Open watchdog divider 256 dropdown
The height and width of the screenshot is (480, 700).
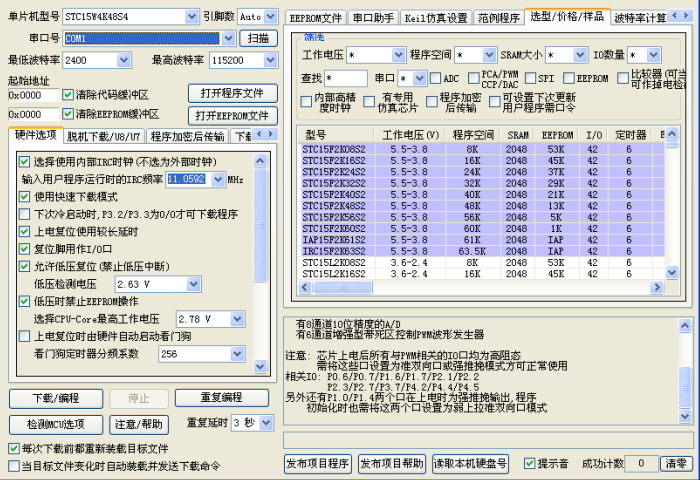click(237, 354)
